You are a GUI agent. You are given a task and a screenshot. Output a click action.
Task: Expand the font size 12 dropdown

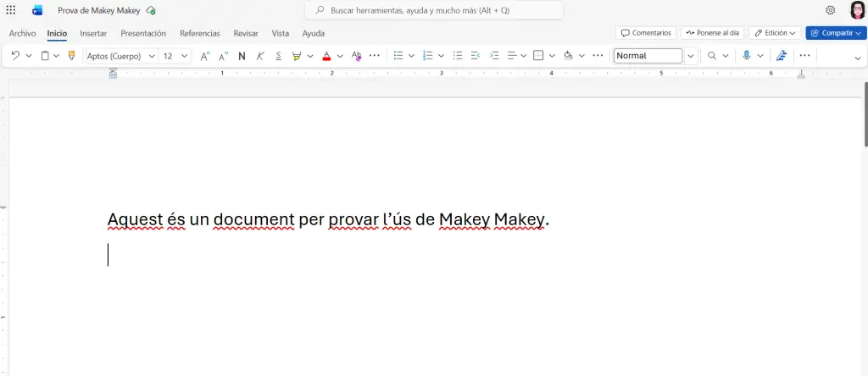point(185,56)
